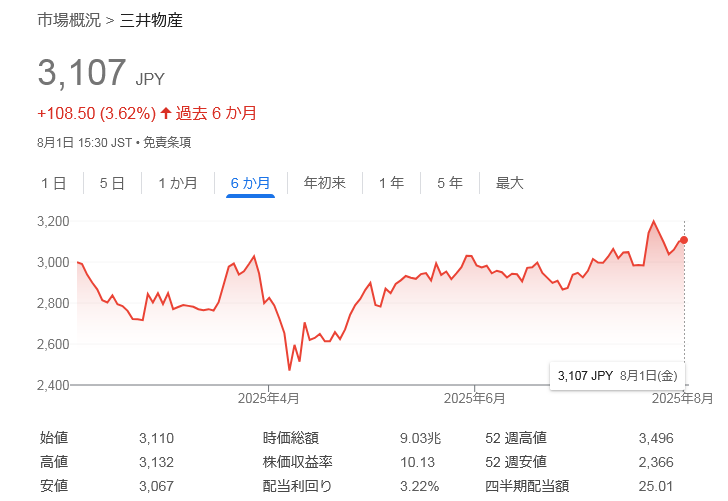
Task: Click the low value 3,067
Action: pyautogui.click(x=156, y=486)
